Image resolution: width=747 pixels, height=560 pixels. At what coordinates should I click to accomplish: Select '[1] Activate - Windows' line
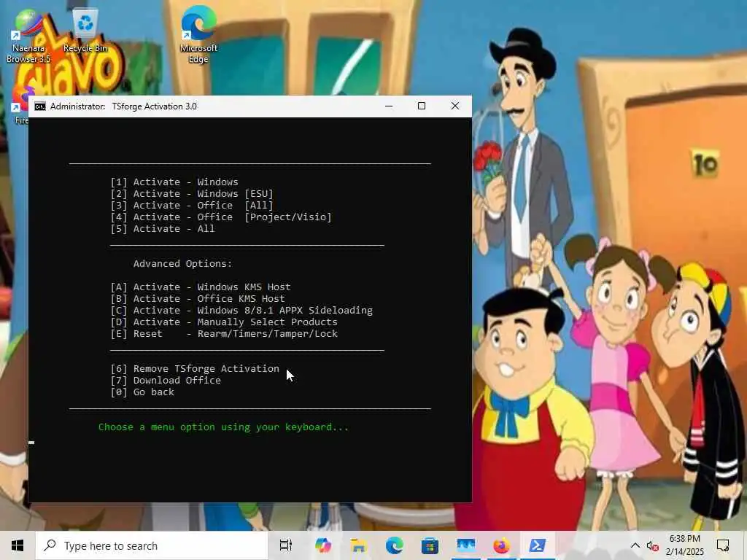pyautogui.click(x=174, y=182)
